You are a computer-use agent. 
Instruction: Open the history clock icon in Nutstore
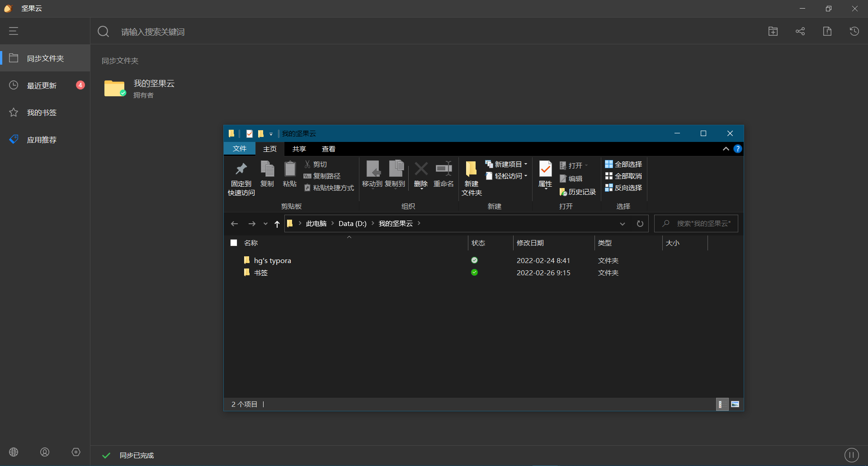(x=854, y=31)
